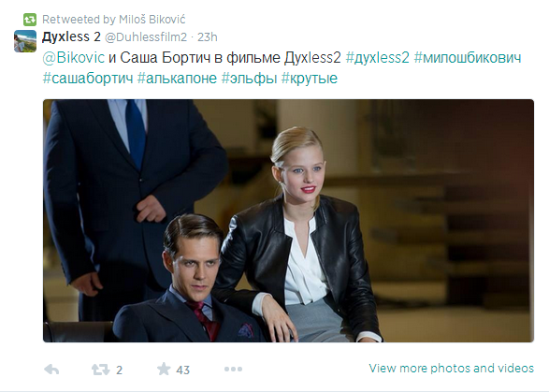Open the #алькапоне hashtag

pyautogui.click(x=177, y=79)
